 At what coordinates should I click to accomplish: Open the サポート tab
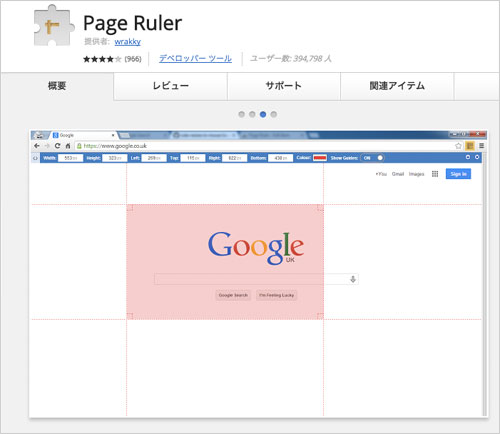pos(284,86)
